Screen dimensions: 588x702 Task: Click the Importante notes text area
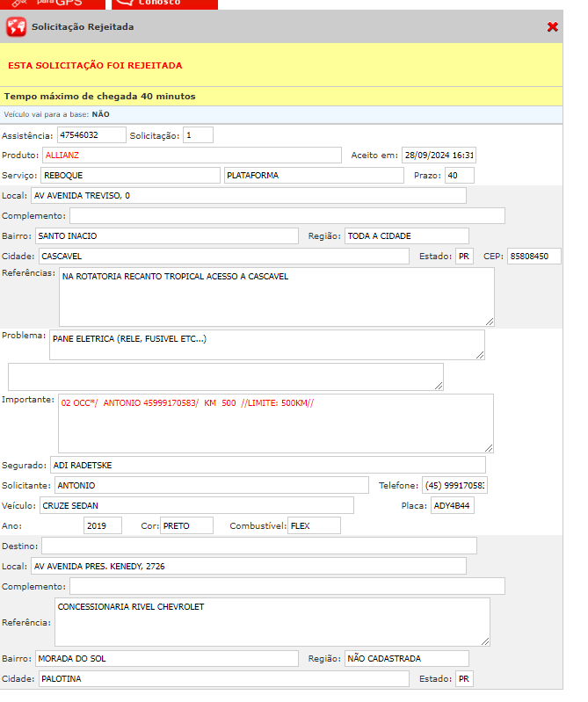275,423
